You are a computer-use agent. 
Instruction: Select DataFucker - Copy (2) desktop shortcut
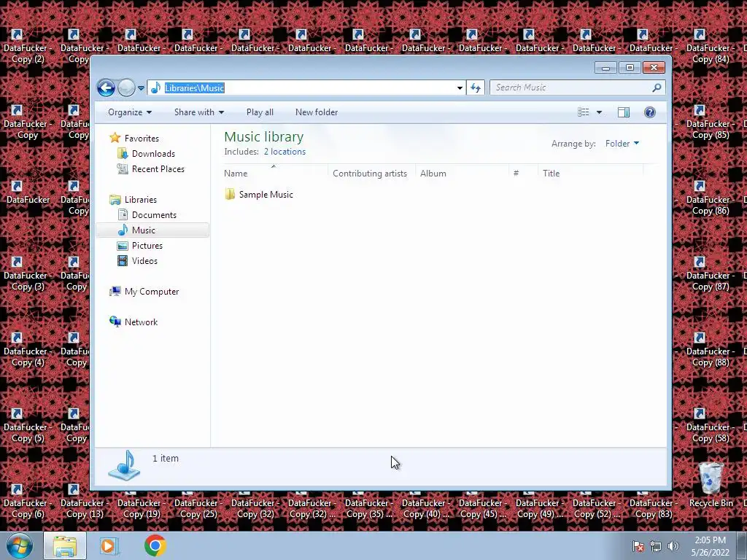[27, 47]
